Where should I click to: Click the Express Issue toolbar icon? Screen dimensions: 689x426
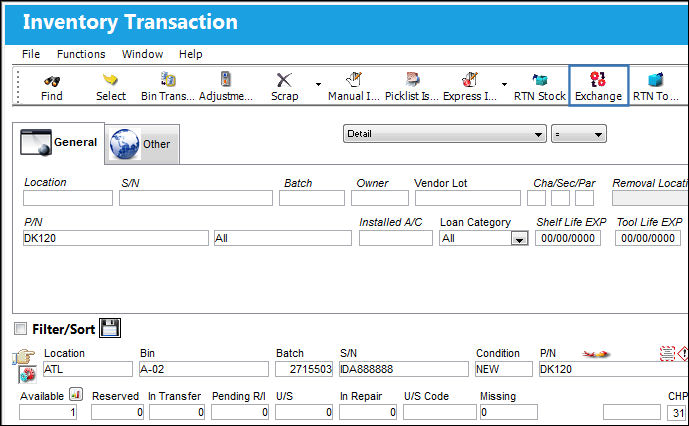click(470, 80)
